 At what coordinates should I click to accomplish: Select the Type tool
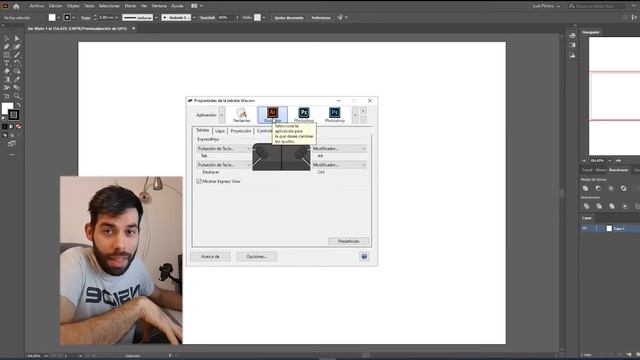(x=7, y=63)
